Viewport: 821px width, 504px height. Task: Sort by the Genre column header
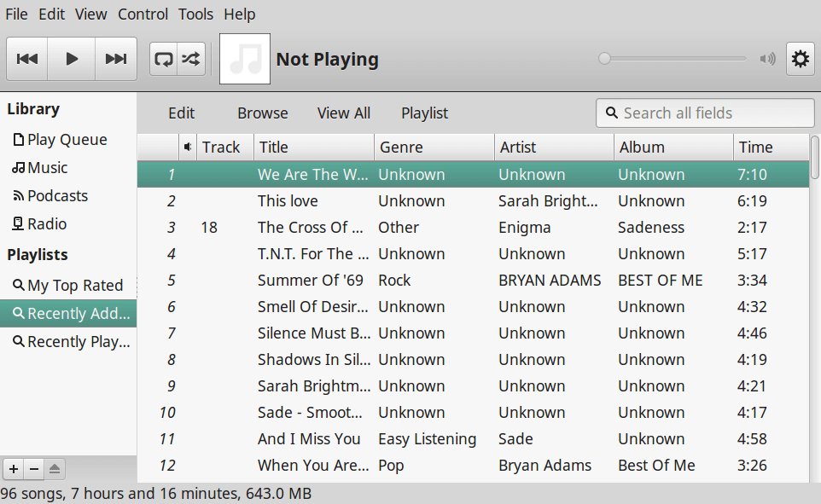click(434, 147)
